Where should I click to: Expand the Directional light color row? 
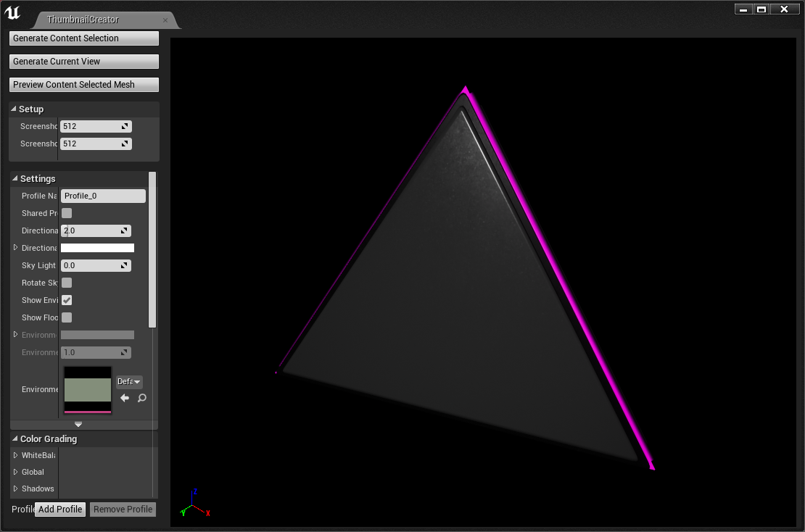point(15,247)
